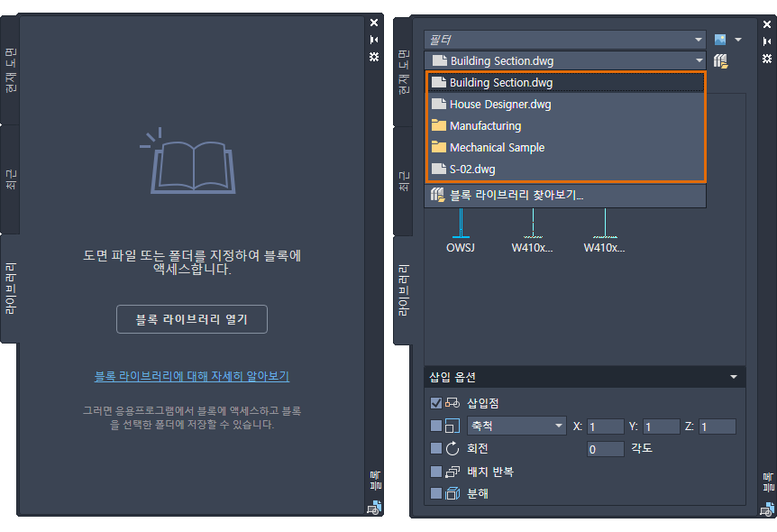Toggle the 배치 반복 checkbox

pyautogui.click(x=436, y=471)
